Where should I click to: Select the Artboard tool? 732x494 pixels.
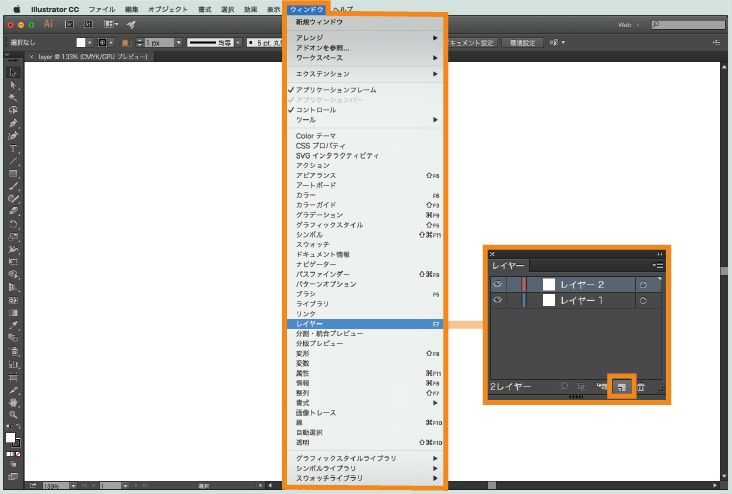[x=13, y=377]
